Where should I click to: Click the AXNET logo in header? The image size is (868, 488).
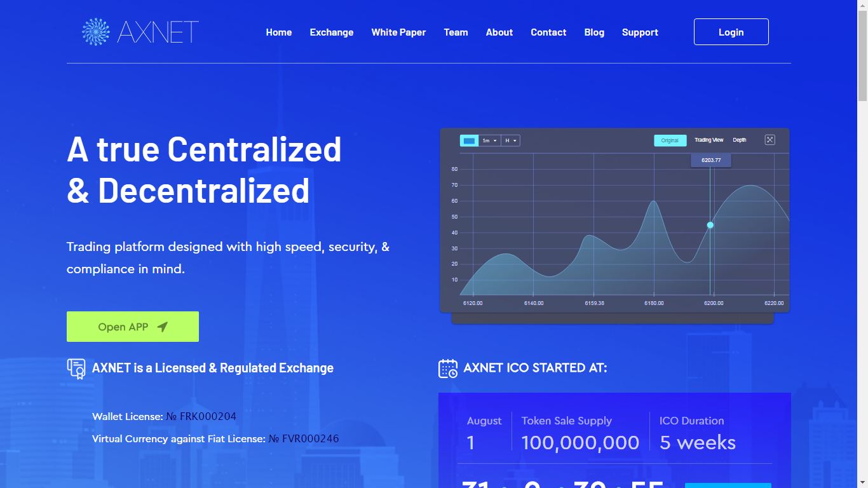[140, 32]
